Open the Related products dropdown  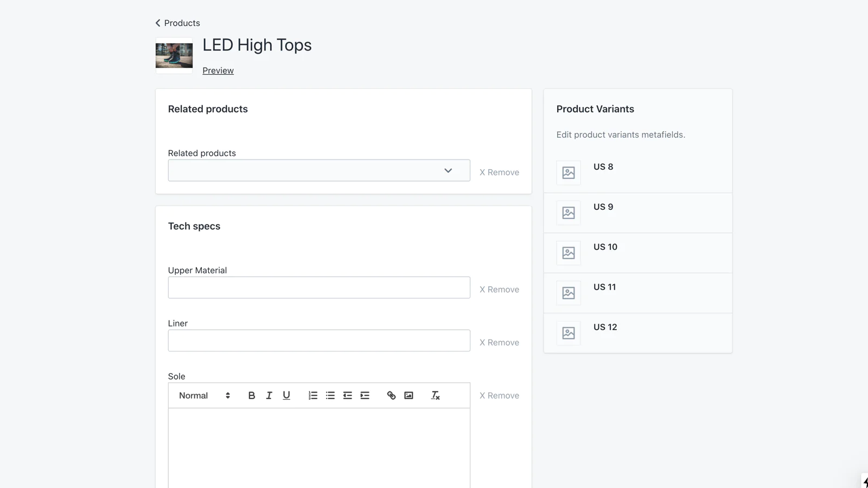[319, 171]
